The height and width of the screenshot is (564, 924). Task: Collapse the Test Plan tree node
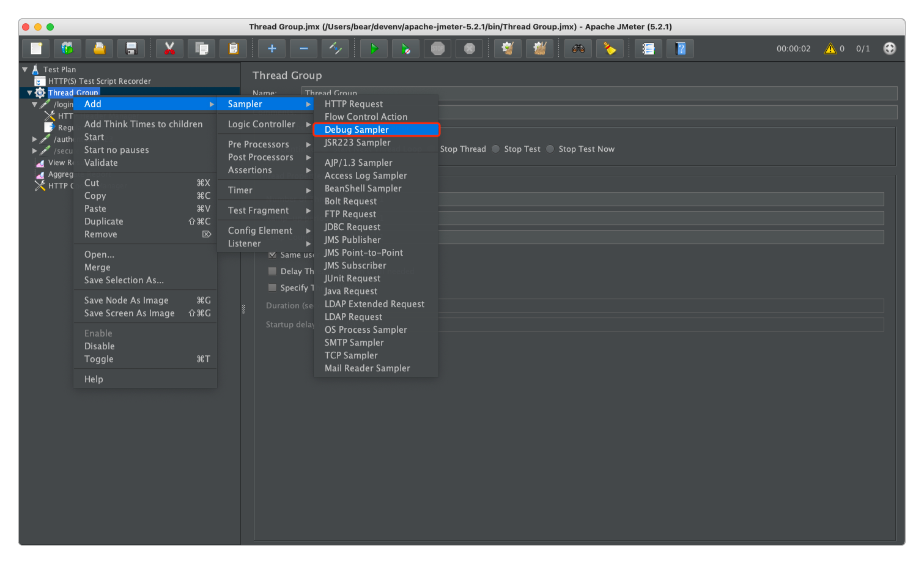[x=25, y=70]
